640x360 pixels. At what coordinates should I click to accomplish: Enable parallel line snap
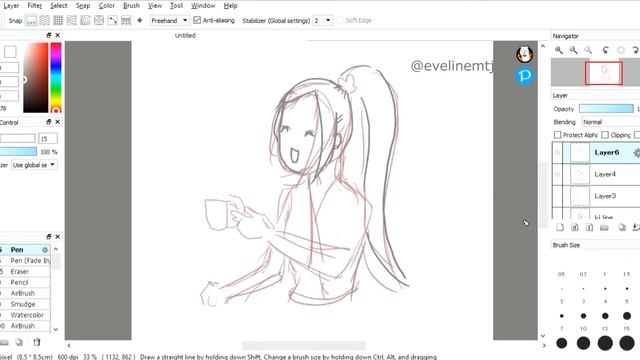[x=44, y=20]
